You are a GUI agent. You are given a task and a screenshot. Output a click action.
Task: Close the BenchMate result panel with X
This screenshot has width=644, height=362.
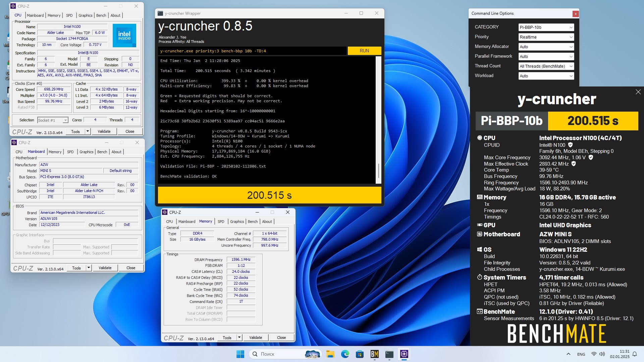[x=638, y=92]
